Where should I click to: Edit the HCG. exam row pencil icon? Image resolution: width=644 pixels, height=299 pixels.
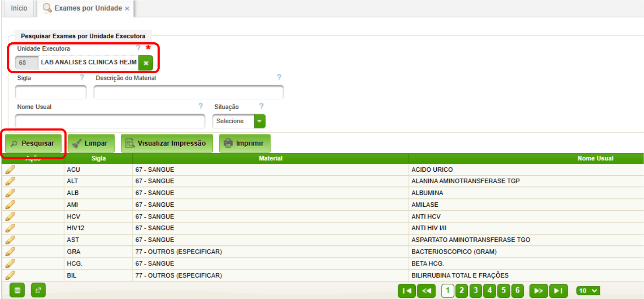click(x=10, y=264)
